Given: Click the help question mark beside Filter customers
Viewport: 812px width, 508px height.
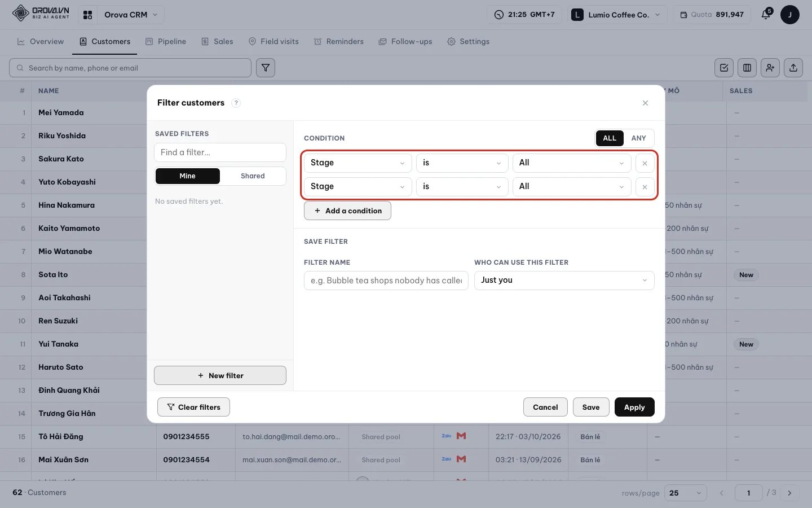Looking at the screenshot, I should (x=236, y=103).
